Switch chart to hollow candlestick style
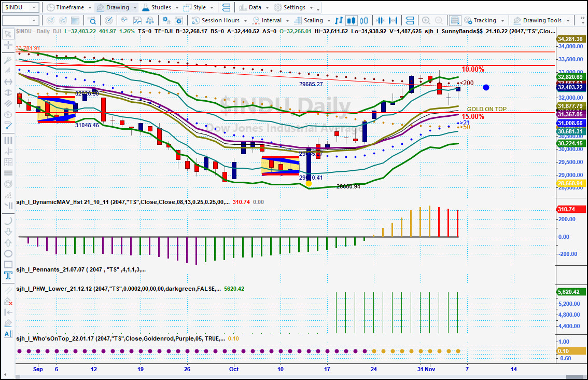 click(364, 21)
